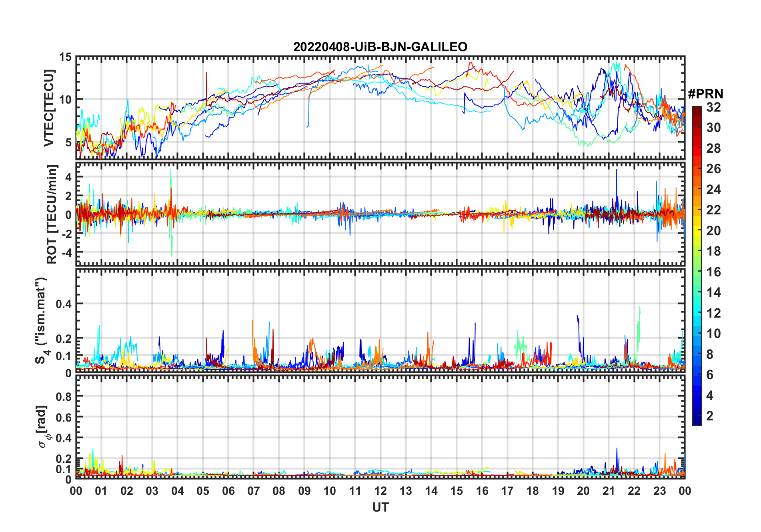
Task: Click the plot title 20220408-UiB-BJN-GALILEO
Action: (380, 47)
